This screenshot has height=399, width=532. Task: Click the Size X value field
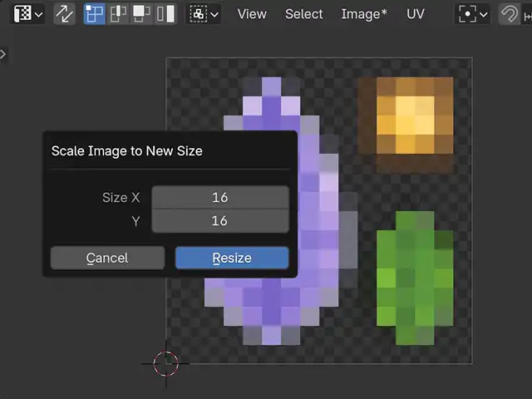[x=220, y=197]
